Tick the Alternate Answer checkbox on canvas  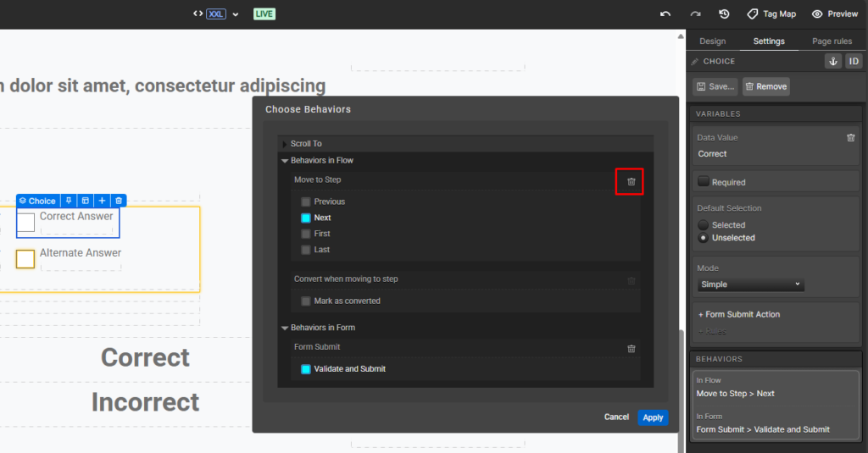point(25,259)
